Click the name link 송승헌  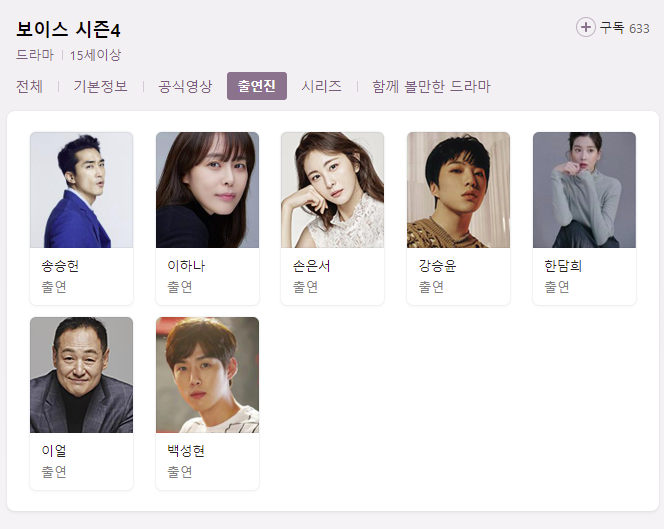60,266
